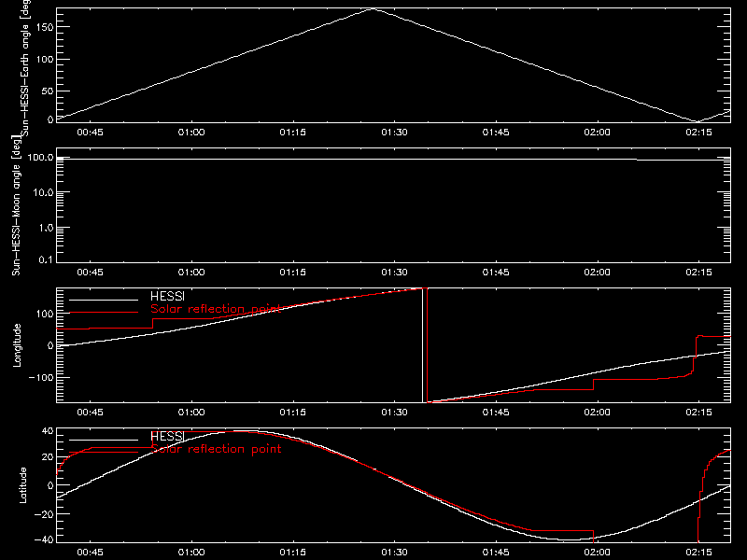Click 01:30 under Longitude plot
Screen dimensions: 747x560
point(394,413)
